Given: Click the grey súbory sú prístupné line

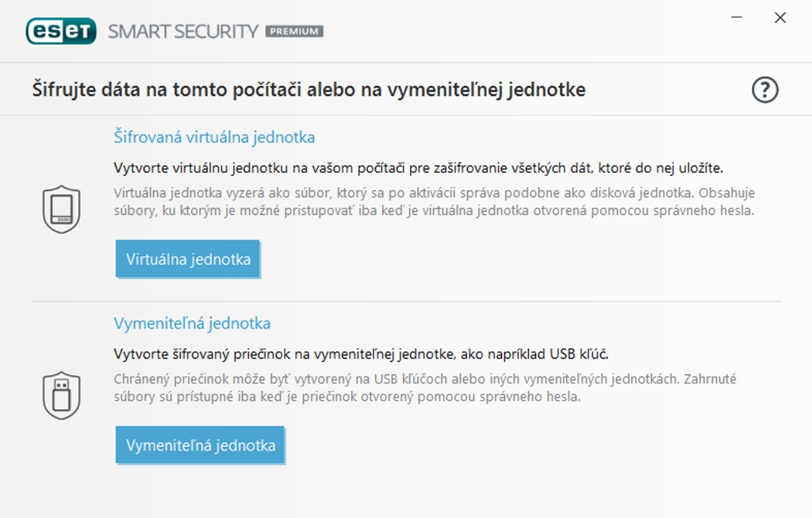Looking at the screenshot, I should 347,397.
